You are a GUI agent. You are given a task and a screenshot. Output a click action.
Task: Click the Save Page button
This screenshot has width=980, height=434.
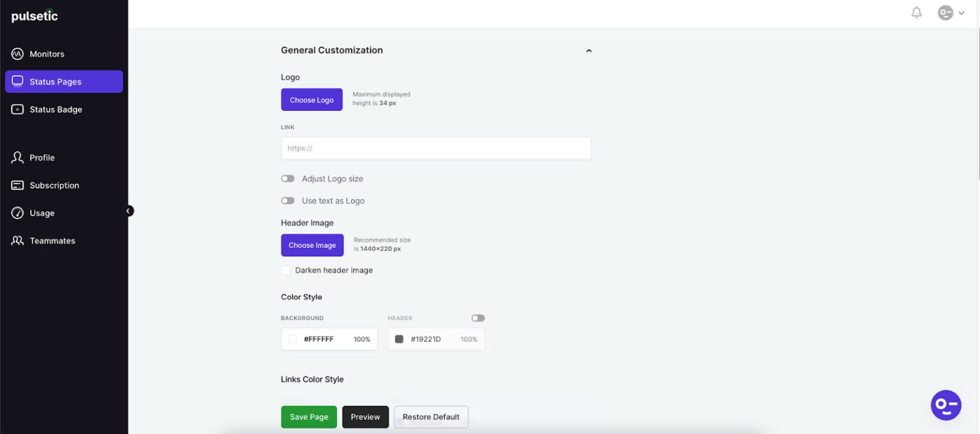coord(309,417)
